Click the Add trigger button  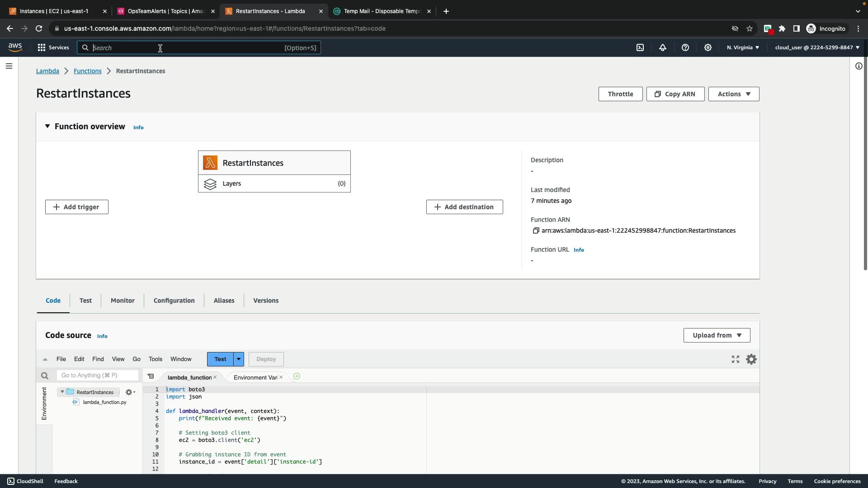(77, 207)
